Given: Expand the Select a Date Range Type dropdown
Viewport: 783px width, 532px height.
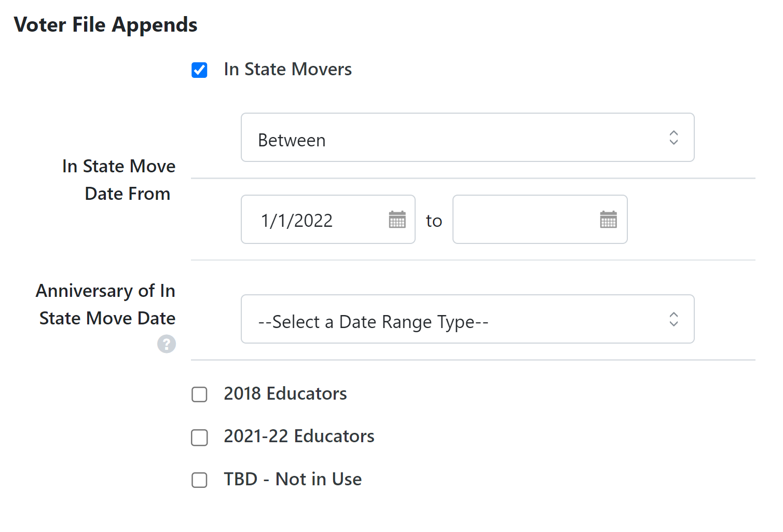Looking at the screenshot, I should [x=457, y=320].
